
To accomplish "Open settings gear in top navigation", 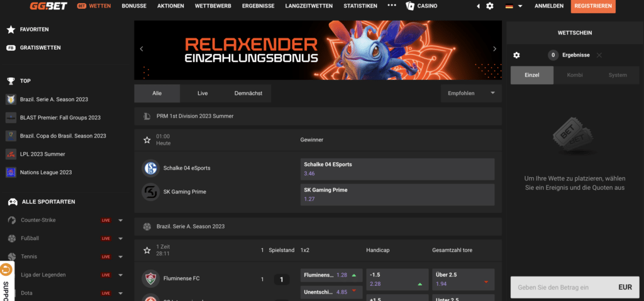I will (x=489, y=6).
